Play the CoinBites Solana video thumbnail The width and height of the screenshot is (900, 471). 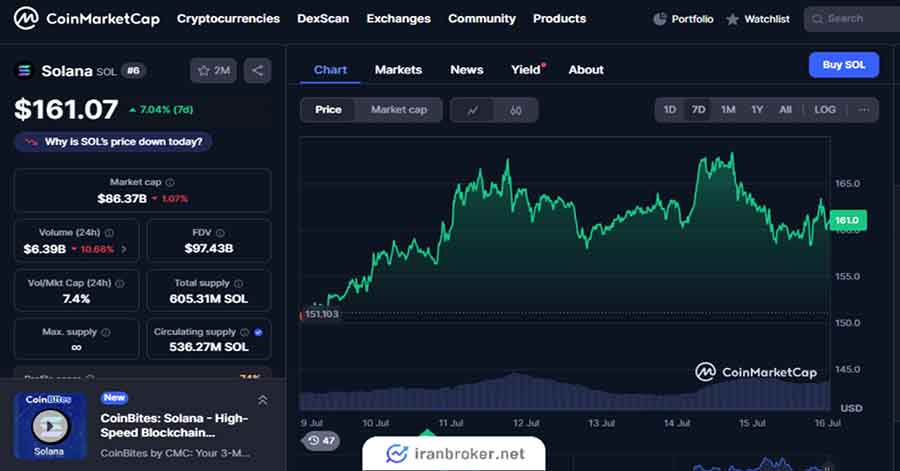click(50, 426)
